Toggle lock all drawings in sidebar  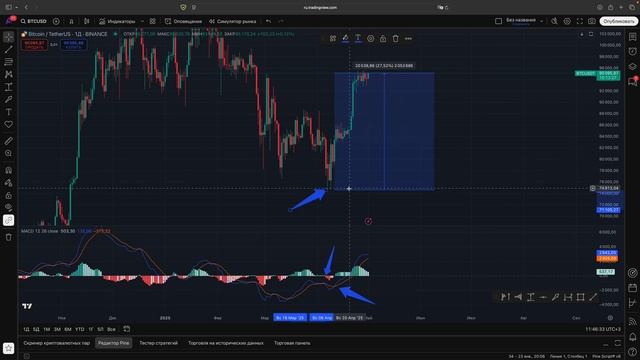[x=9, y=196]
